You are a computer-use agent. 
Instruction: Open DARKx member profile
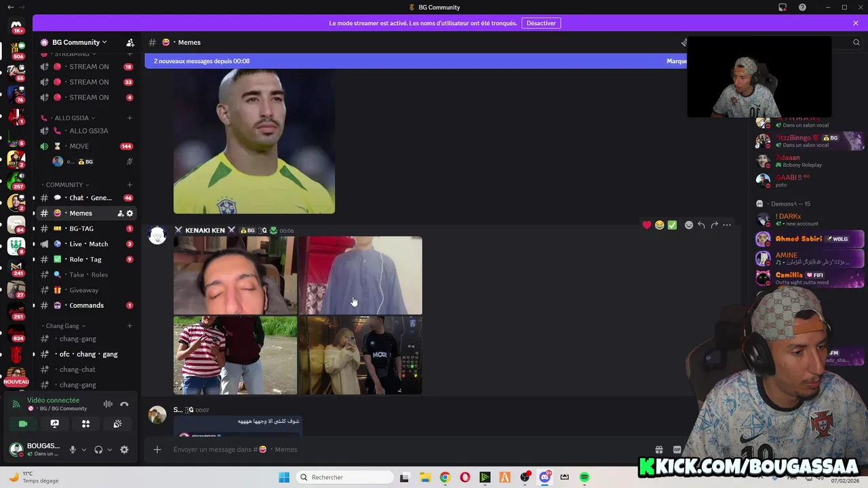810,220
